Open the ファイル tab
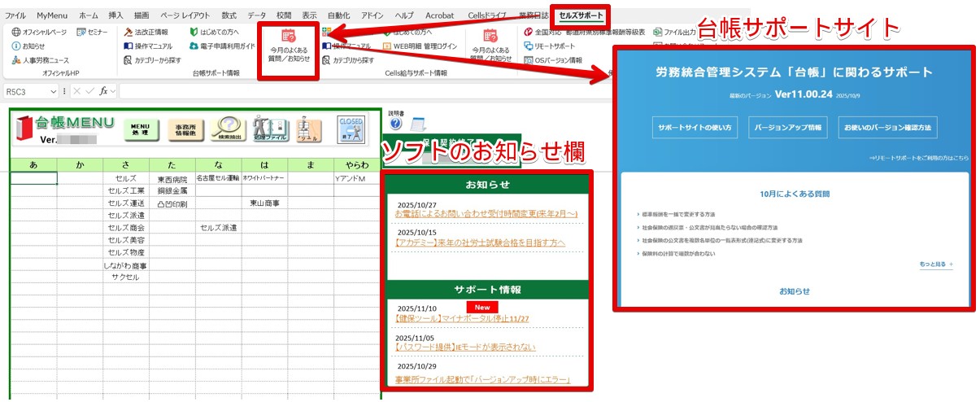980x402 pixels. tap(15, 15)
